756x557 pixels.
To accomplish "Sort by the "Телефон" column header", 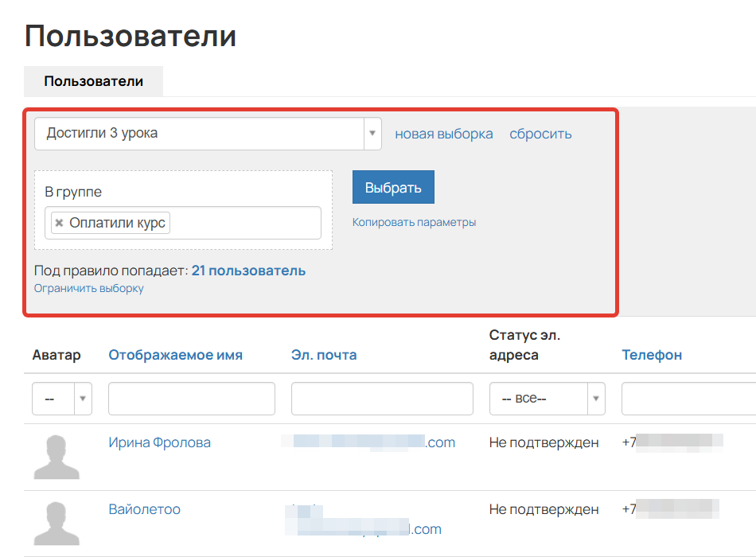I will 652,355.
